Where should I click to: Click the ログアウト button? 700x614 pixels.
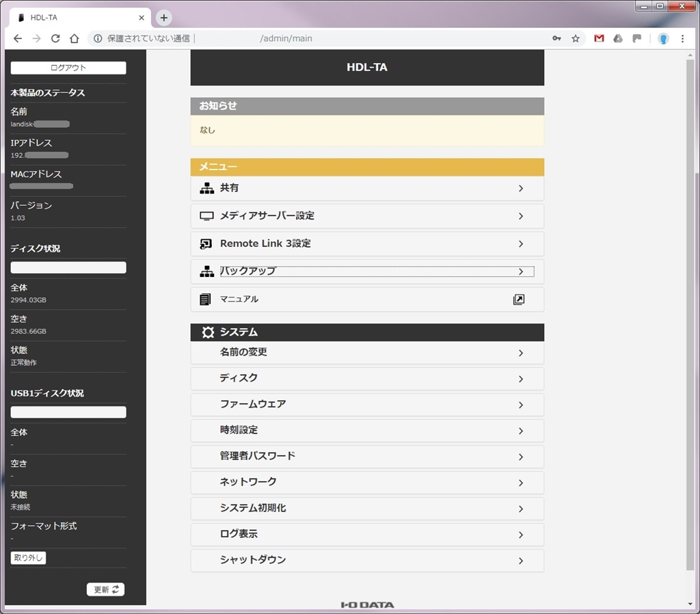pos(68,68)
